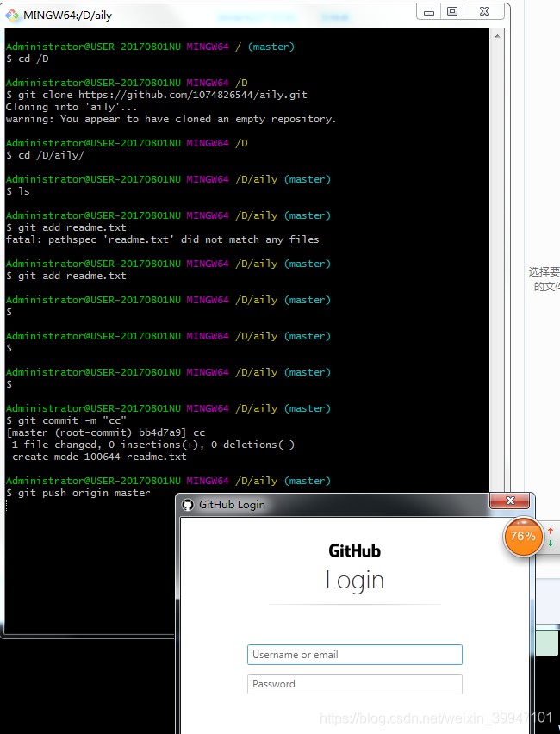Click the 'Cloning into aily' output line
Viewport: 560px width, 734px height.
tap(72, 107)
